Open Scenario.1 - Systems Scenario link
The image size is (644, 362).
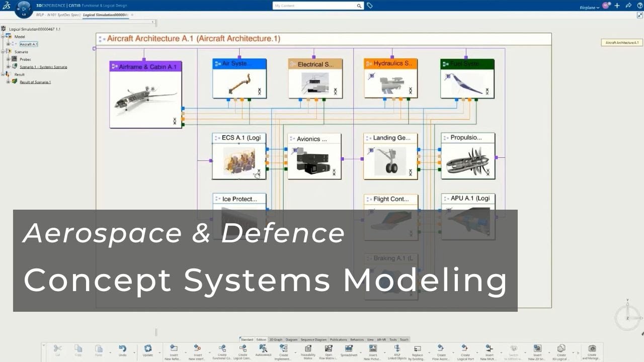(x=43, y=67)
